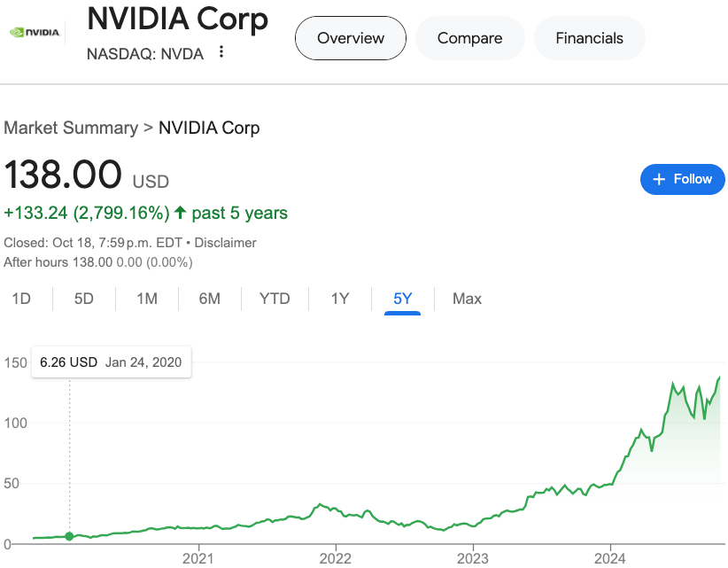Click the Market Summary breadcrumb

(x=71, y=128)
